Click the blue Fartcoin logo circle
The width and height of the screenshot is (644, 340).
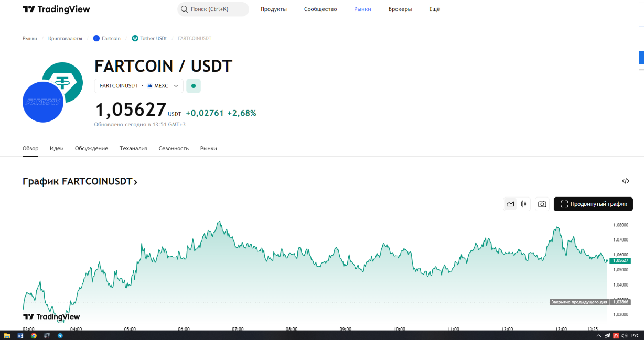[x=43, y=102]
